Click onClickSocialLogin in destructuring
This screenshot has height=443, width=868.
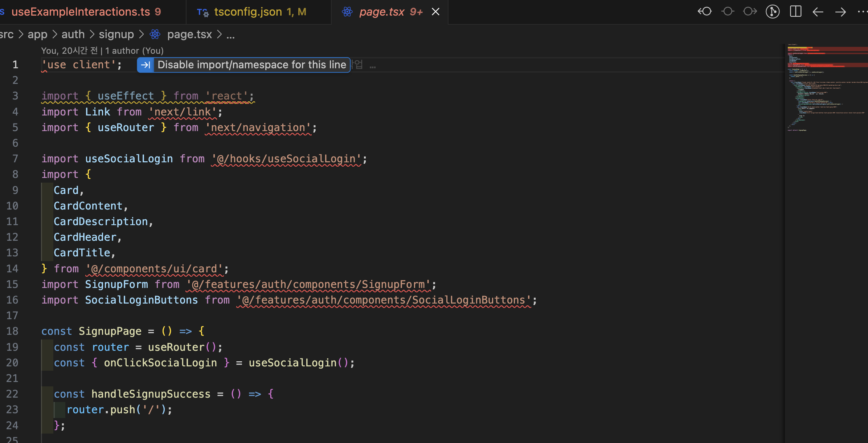click(x=160, y=363)
